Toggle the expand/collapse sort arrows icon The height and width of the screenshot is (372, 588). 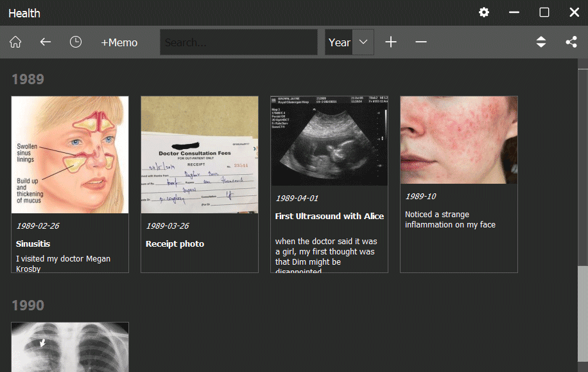(x=541, y=42)
